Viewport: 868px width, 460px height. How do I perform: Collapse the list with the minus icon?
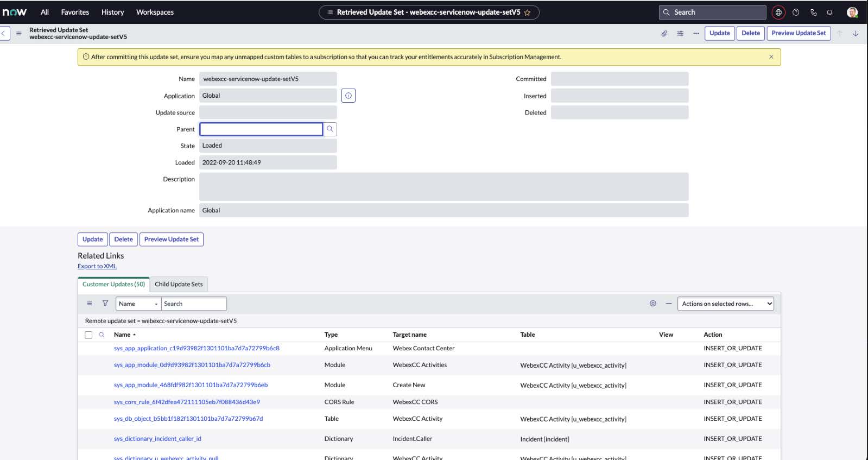[x=669, y=304]
